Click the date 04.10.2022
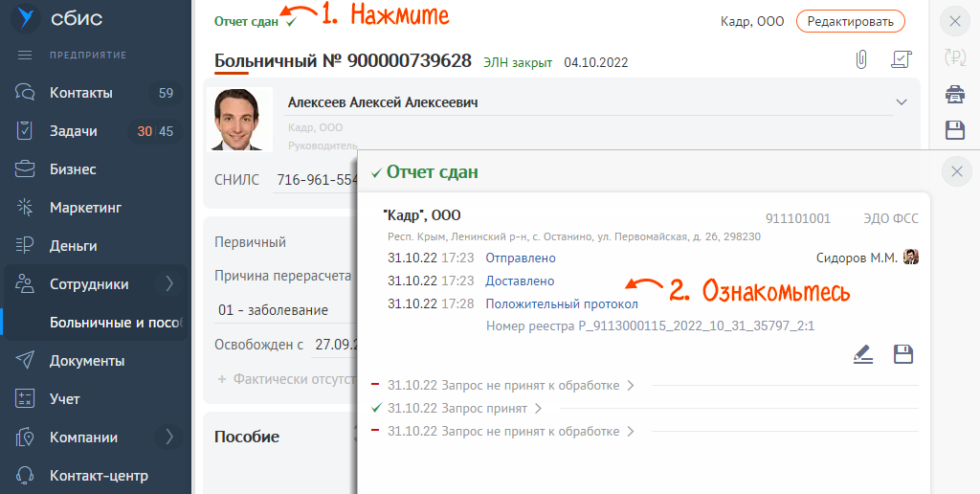The image size is (980, 494). click(595, 62)
